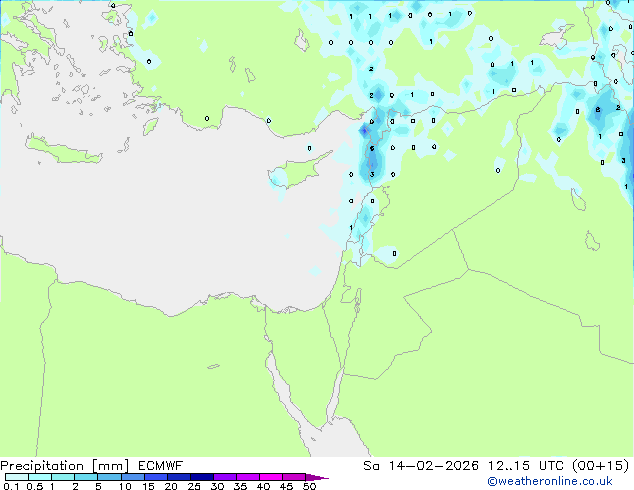634x490 pixels.
Task: Click the '(00+15)' forecast offset text
Action: point(601,466)
